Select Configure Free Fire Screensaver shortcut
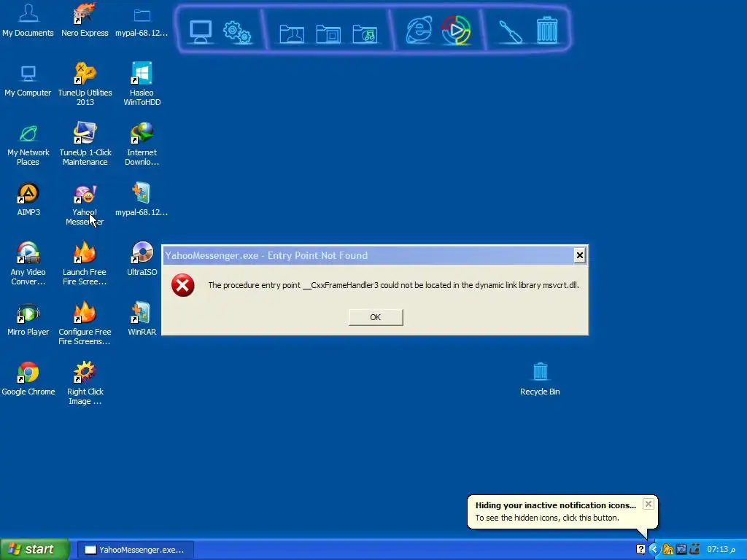Image resolution: width=747 pixels, height=560 pixels. (x=85, y=324)
